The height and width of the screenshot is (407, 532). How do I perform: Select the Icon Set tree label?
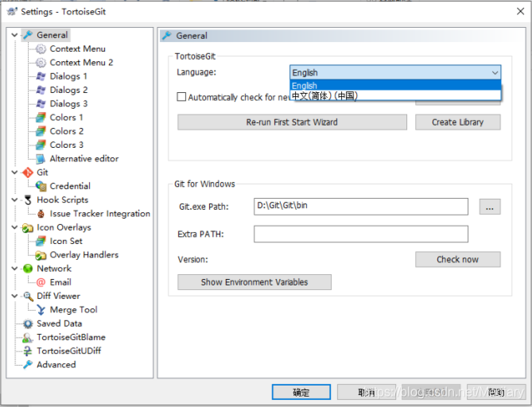66,241
